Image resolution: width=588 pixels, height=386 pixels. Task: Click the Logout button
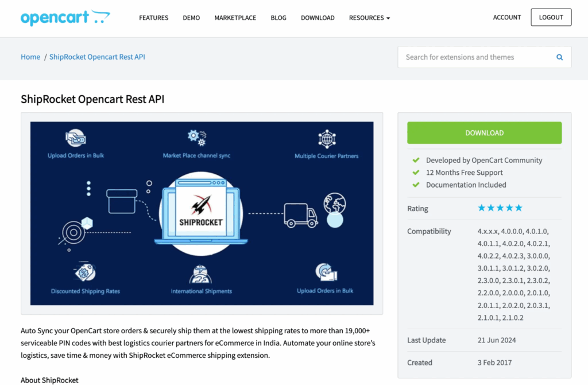coord(551,18)
